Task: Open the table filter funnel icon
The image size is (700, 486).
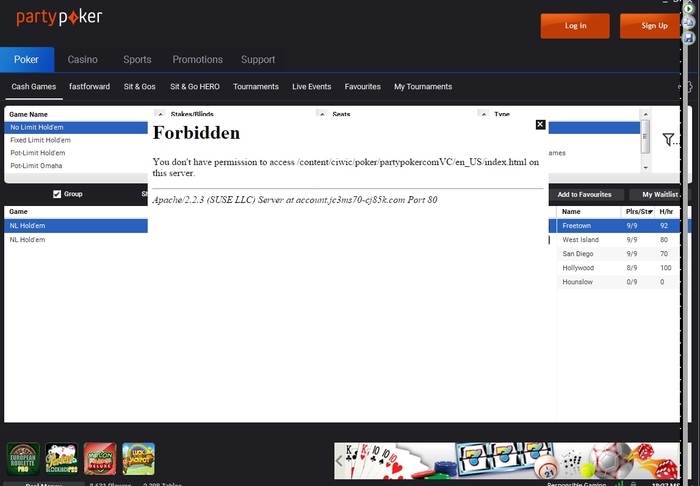Action: click(x=668, y=140)
